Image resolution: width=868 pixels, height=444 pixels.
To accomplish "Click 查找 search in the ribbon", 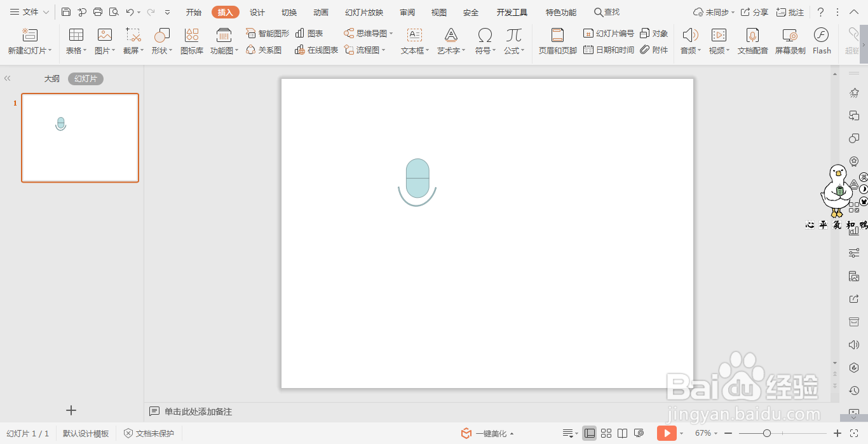I will pyautogui.click(x=607, y=12).
